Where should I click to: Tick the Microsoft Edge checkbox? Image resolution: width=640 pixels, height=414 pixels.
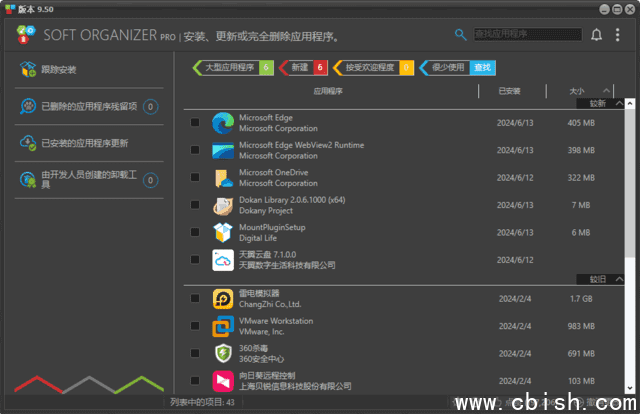click(x=195, y=123)
